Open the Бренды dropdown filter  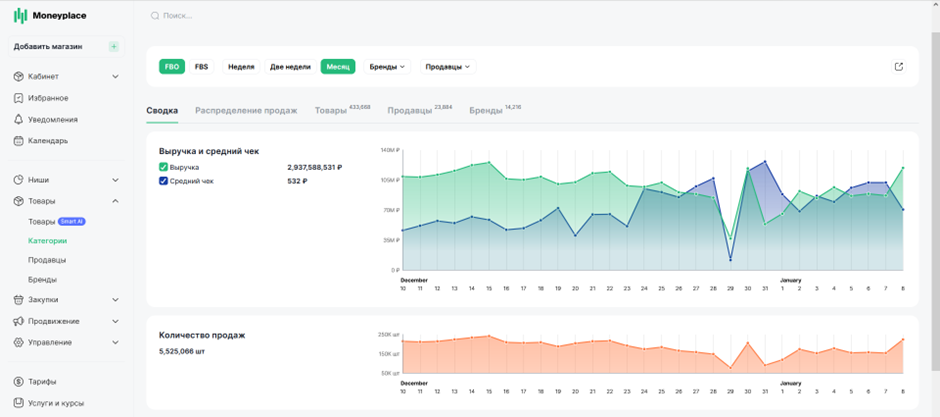[387, 67]
